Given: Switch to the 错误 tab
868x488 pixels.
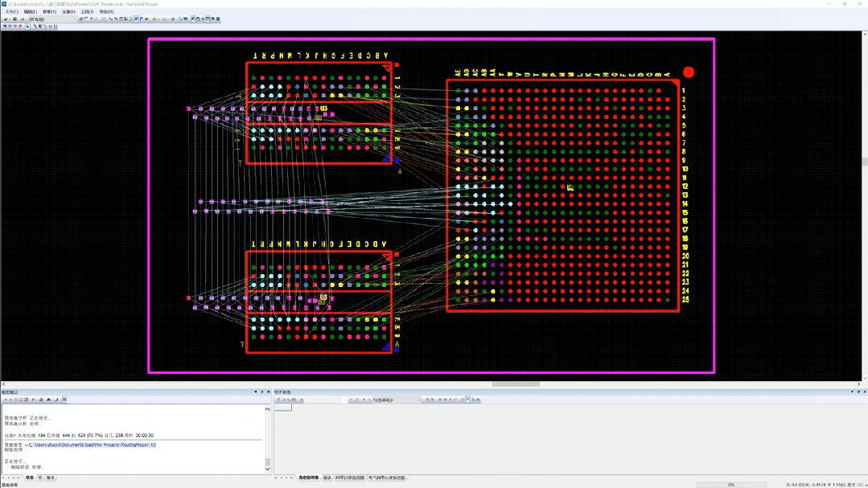Looking at the screenshot, I should tap(327, 478).
